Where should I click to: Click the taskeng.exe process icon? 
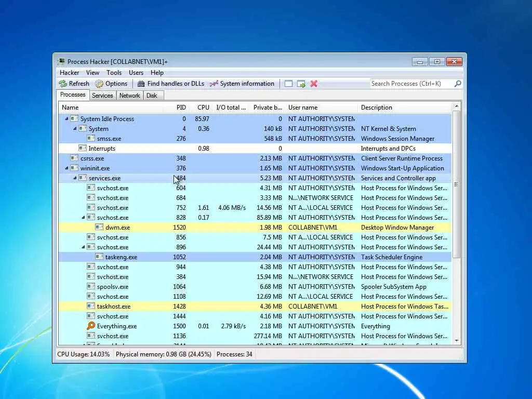(99, 257)
